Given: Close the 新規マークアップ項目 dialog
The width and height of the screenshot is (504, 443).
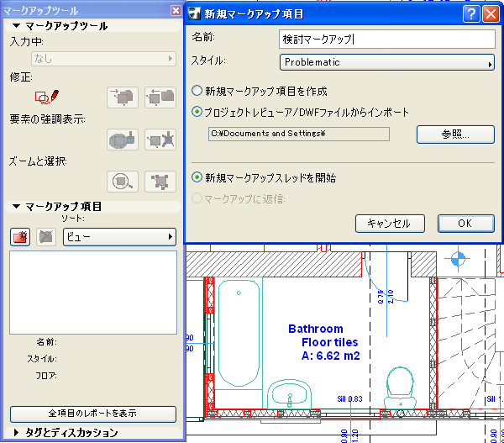Looking at the screenshot, I should (x=491, y=14).
